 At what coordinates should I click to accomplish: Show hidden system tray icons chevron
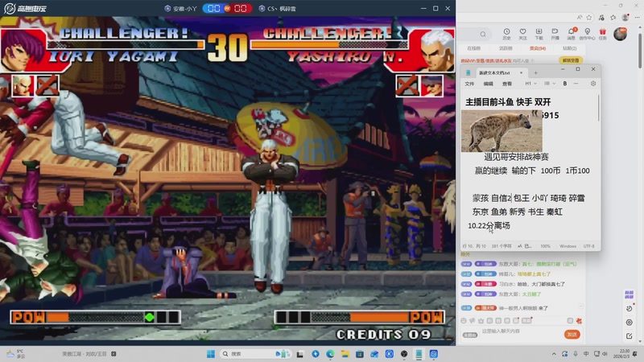pyautogui.click(x=554, y=354)
